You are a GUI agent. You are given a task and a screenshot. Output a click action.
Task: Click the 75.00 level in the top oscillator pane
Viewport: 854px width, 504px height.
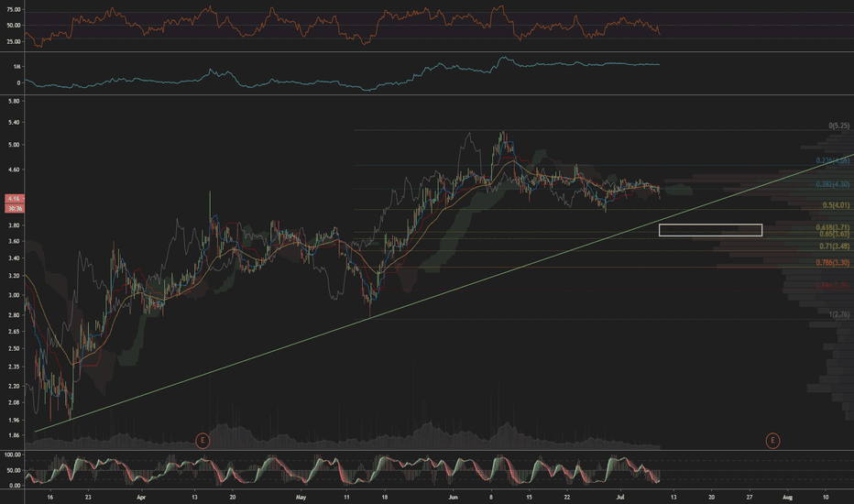[14, 10]
